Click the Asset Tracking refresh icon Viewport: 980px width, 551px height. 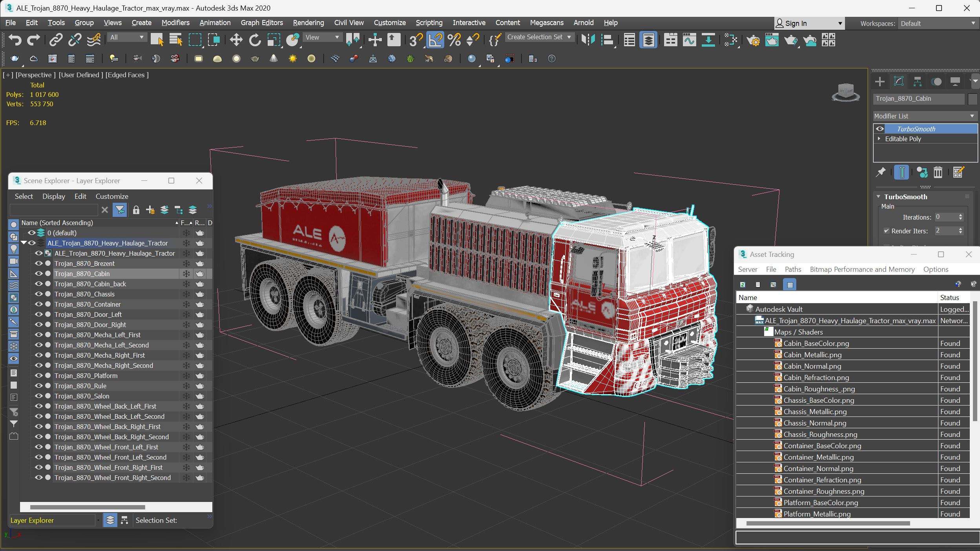click(x=742, y=285)
